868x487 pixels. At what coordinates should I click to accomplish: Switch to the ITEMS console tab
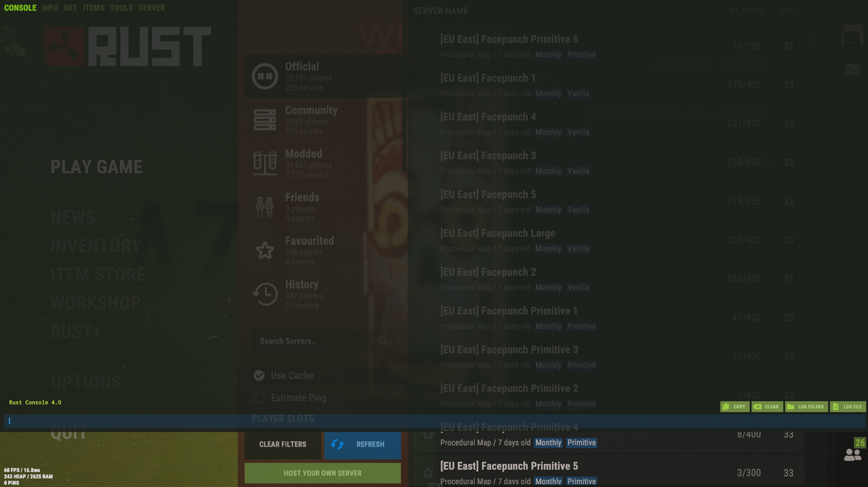[93, 8]
